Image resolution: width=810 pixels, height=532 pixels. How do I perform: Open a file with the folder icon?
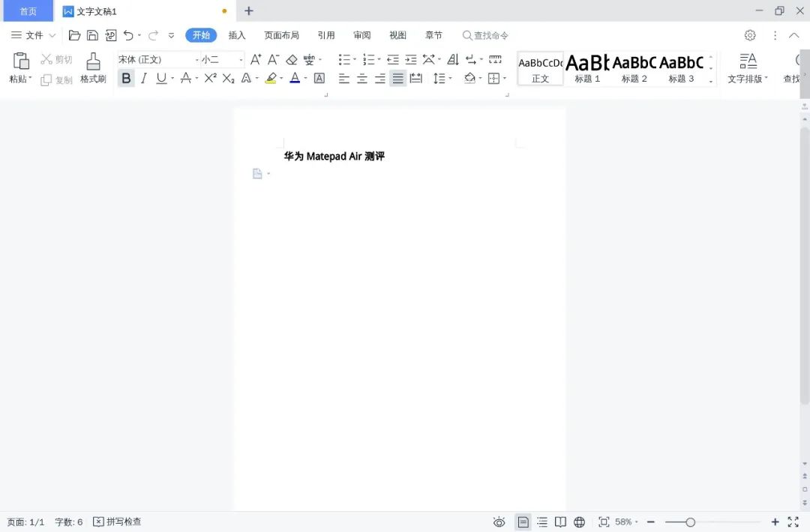[x=74, y=35]
